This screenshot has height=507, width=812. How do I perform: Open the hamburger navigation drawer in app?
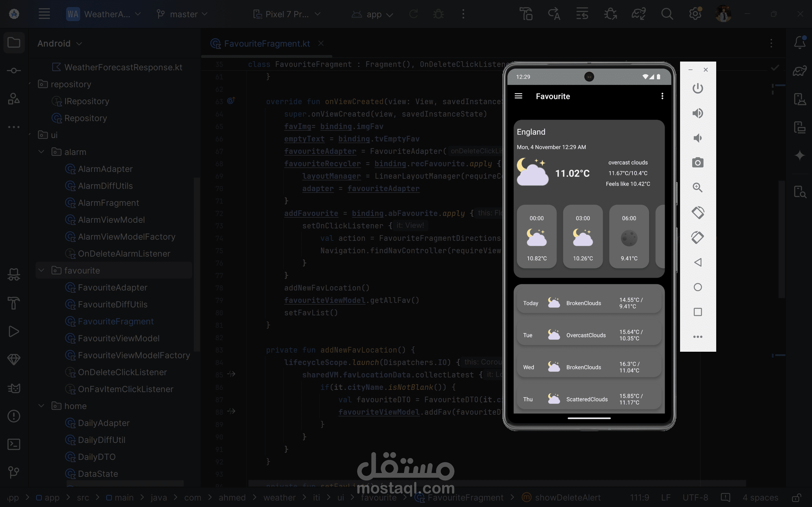click(518, 96)
